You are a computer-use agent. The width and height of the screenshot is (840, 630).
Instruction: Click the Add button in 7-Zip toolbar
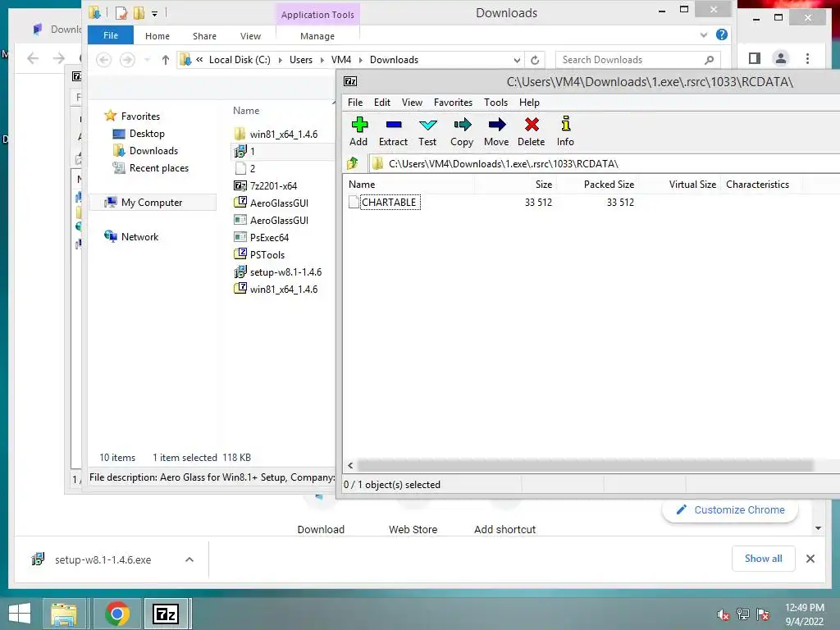pos(358,131)
